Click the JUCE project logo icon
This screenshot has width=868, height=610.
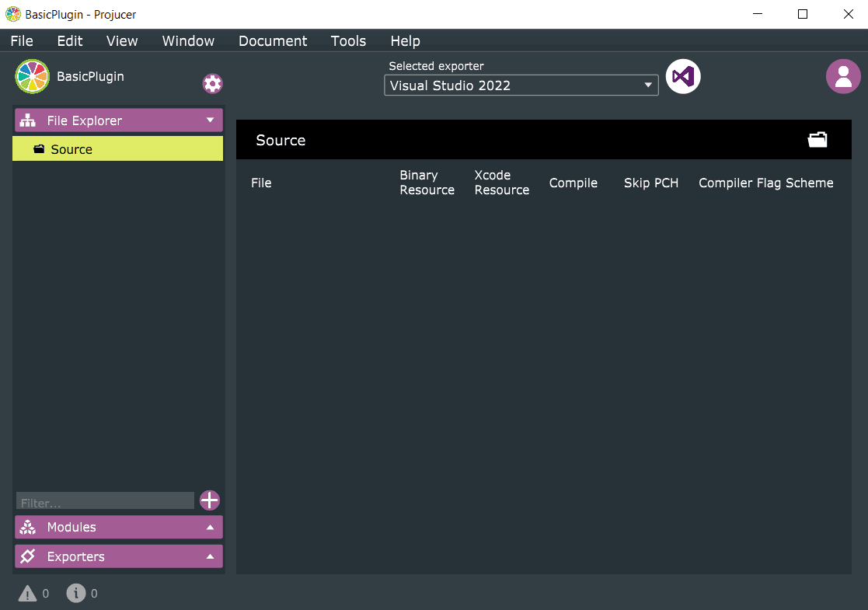click(x=32, y=76)
